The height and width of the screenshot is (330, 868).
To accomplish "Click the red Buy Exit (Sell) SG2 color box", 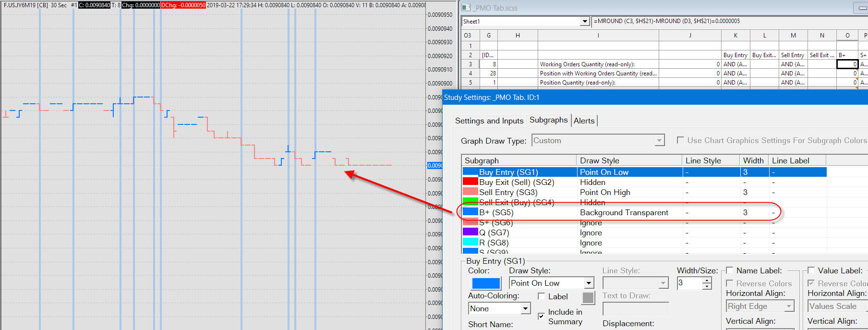I will (x=470, y=182).
